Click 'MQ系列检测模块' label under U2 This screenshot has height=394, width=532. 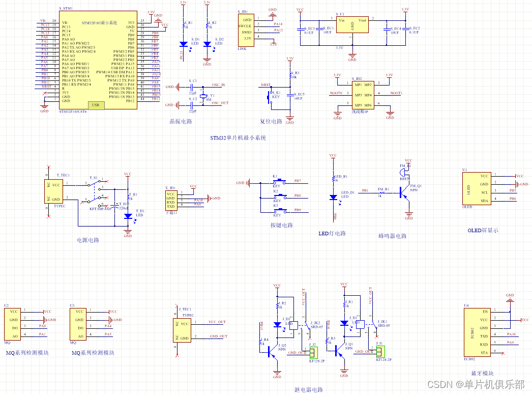point(27,353)
